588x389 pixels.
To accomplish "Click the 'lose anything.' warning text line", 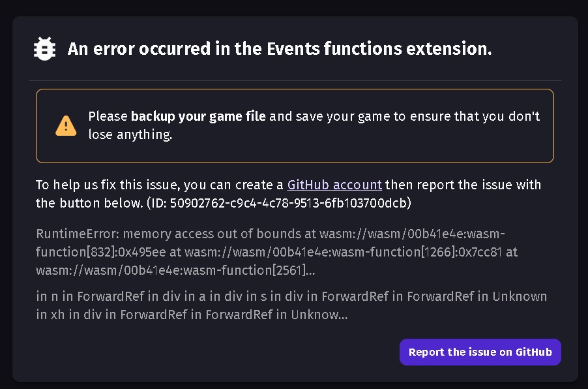I will pyautogui.click(x=130, y=134).
